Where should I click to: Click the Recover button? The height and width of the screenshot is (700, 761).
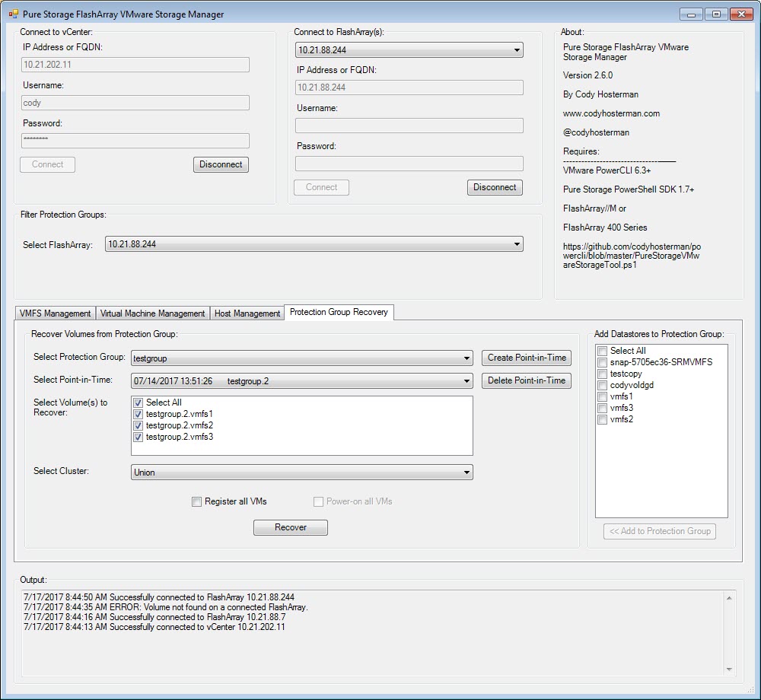291,527
